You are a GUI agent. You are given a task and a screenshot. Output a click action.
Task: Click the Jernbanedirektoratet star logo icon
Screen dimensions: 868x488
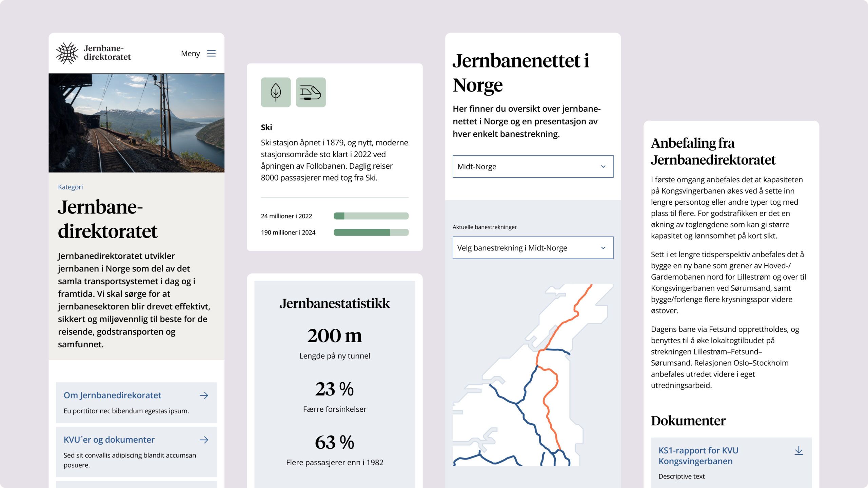67,53
